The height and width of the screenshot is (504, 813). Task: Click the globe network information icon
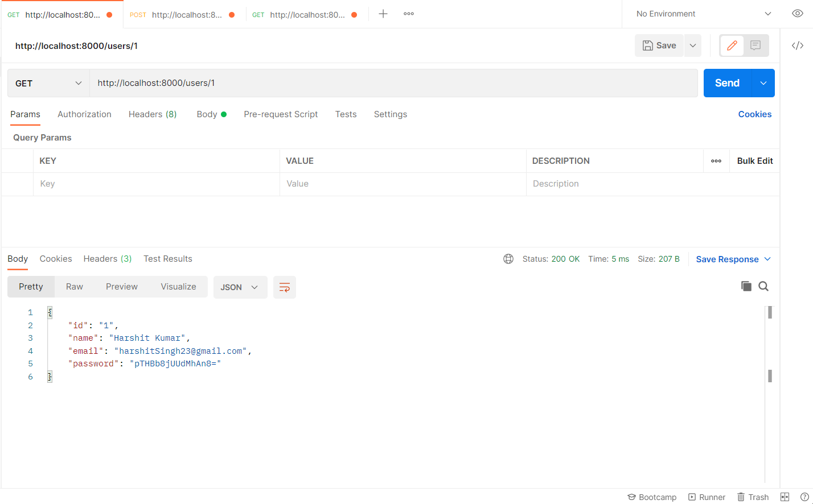(508, 259)
